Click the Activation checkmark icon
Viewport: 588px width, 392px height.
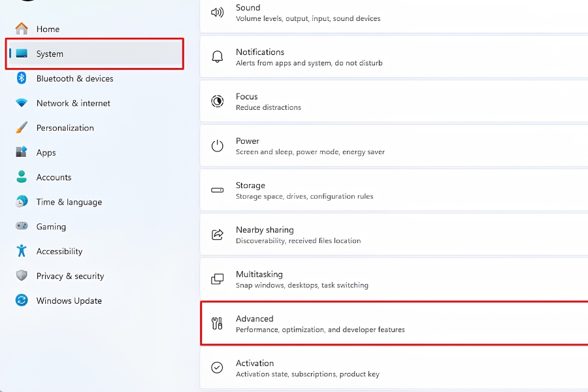click(217, 368)
